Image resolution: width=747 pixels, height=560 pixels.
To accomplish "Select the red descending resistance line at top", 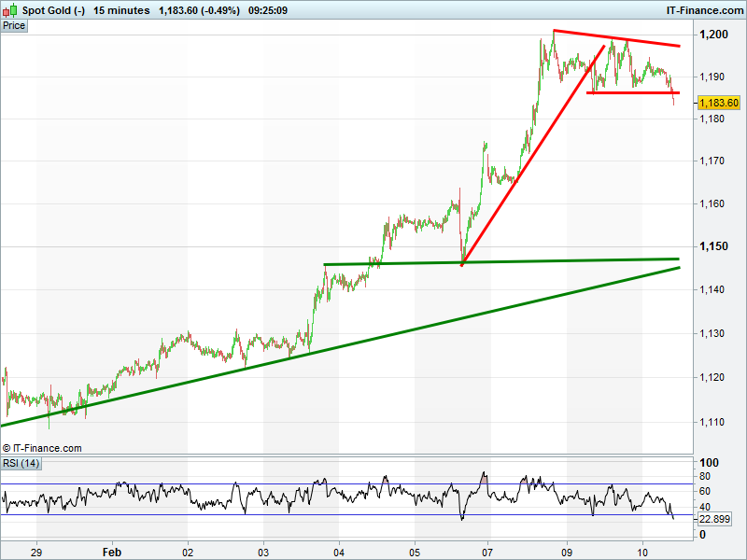I will point(616,38).
